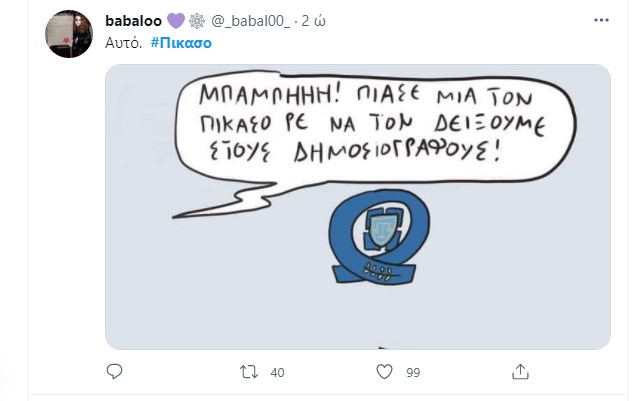
Task: Follow the #Πικασο hashtag link
Action: pyautogui.click(x=181, y=43)
